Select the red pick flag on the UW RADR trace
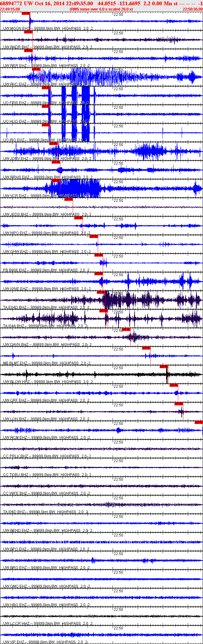Screen dimensions: 203x644 tap(28, 32)
